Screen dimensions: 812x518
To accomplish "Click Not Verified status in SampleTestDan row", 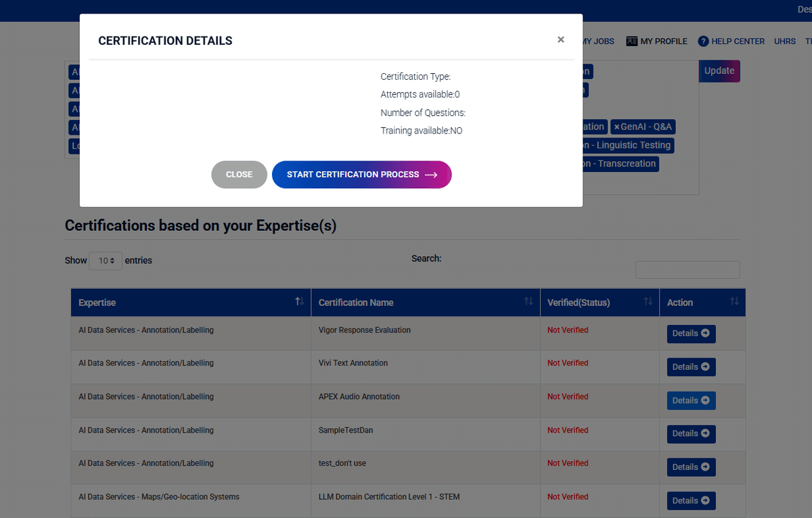I will click(568, 431).
